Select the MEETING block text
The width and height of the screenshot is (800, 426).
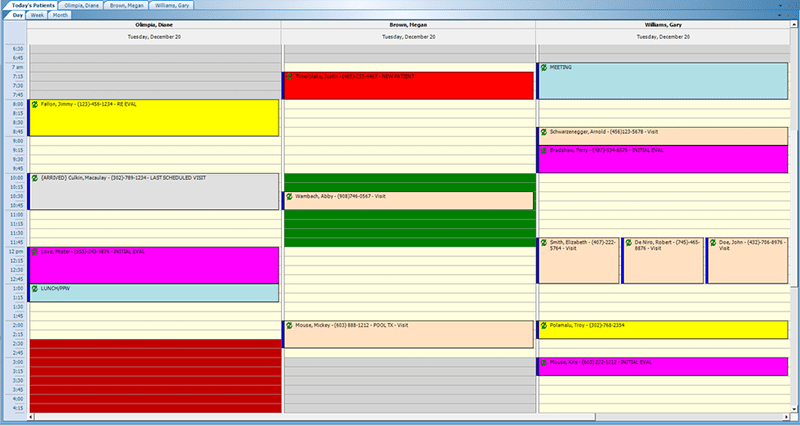coord(561,67)
